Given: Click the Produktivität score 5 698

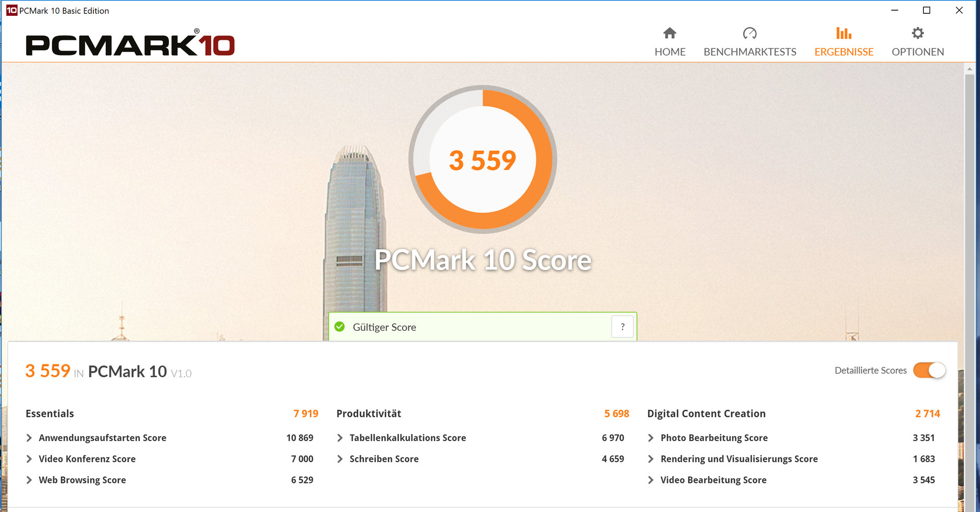Looking at the screenshot, I should click(617, 413).
